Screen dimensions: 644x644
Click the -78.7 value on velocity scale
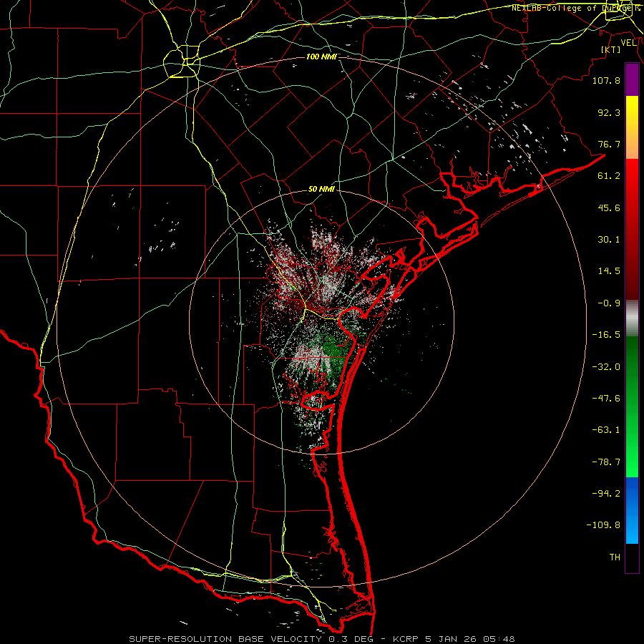click(x=606, y=462)
